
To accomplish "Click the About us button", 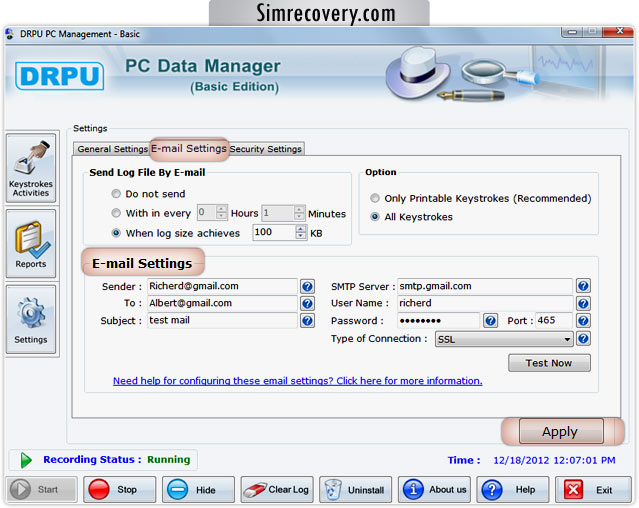I will (x=434, y=489).
